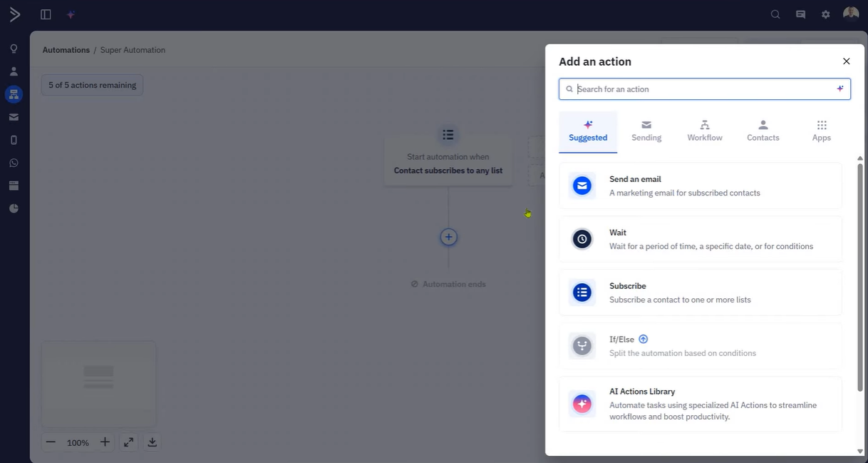Switch to the Contacts tab

(x=763, y=131)
